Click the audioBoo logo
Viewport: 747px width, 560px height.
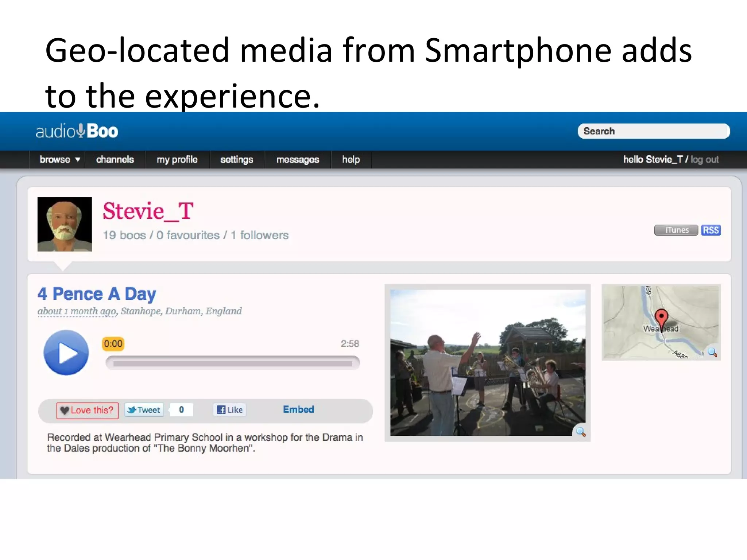click(77, 131)
